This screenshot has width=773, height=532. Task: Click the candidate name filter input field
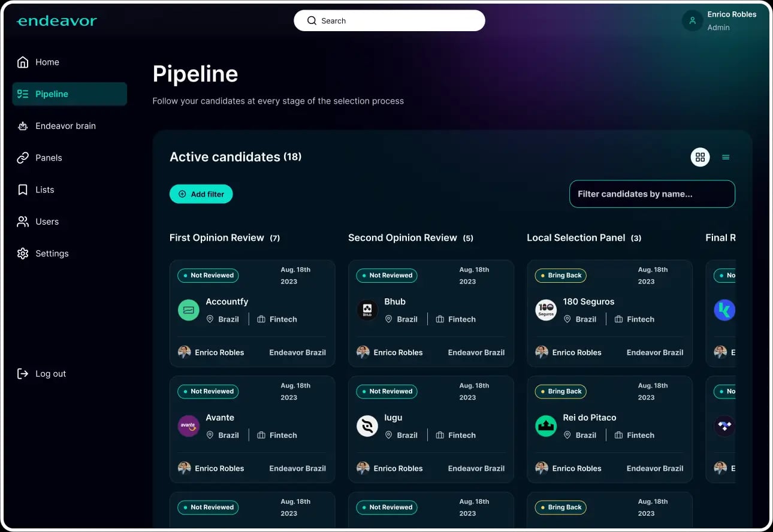tap(651, 194)
